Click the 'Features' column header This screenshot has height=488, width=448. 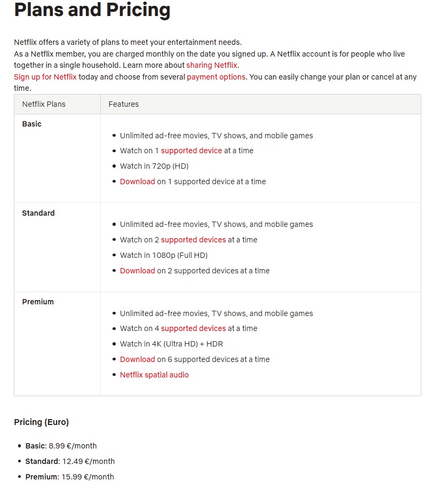click(x=124, y=104)
